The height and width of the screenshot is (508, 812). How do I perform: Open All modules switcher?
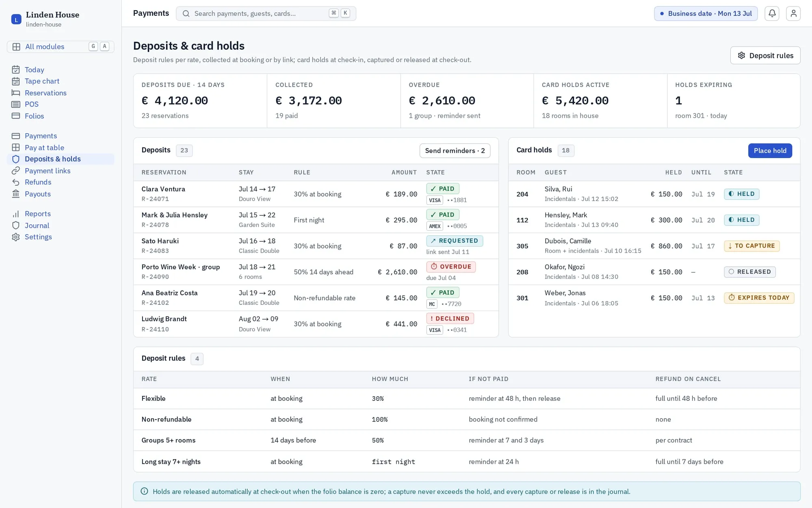coord(60,47)
